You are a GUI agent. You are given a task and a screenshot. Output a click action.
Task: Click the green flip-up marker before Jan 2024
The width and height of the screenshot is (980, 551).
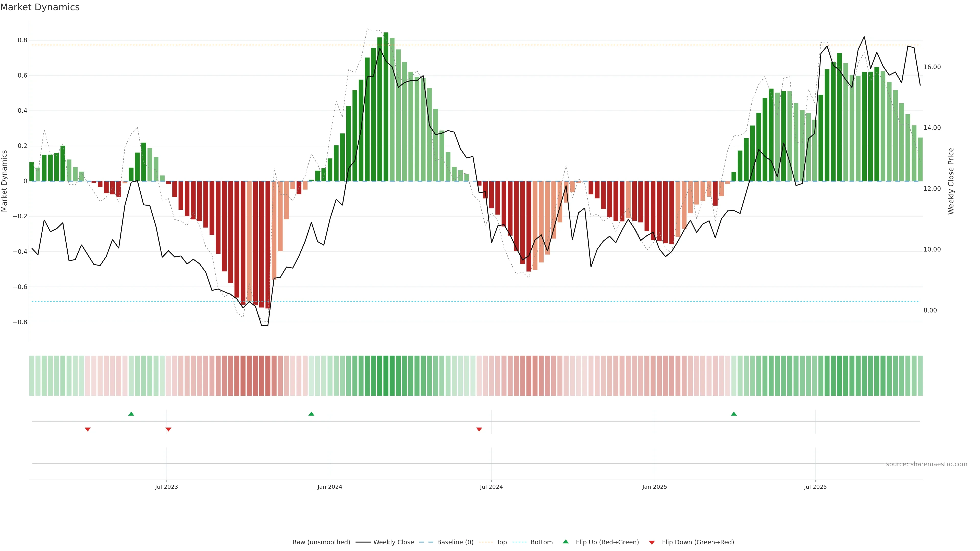pos(311,414)
